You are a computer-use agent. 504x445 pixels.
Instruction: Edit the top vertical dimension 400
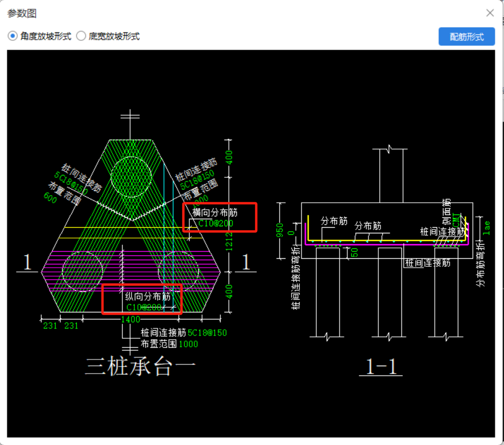click(229, 157)
